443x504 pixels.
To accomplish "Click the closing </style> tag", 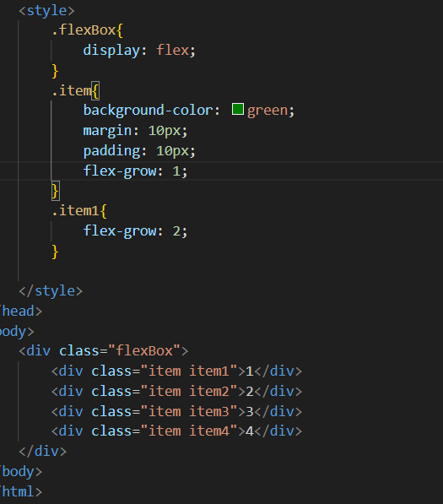I will pyautogui.click(x=51, y=291).
